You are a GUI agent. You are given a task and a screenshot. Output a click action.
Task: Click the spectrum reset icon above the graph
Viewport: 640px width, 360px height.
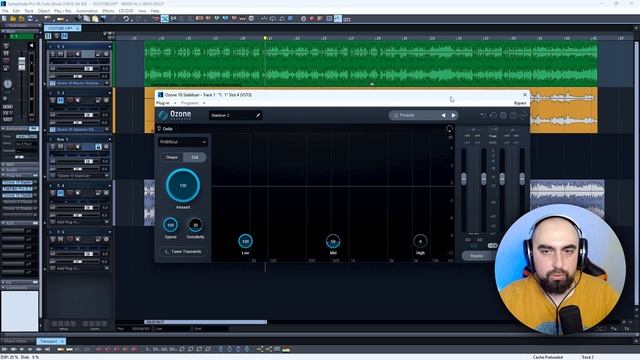[x=449, y=129]
